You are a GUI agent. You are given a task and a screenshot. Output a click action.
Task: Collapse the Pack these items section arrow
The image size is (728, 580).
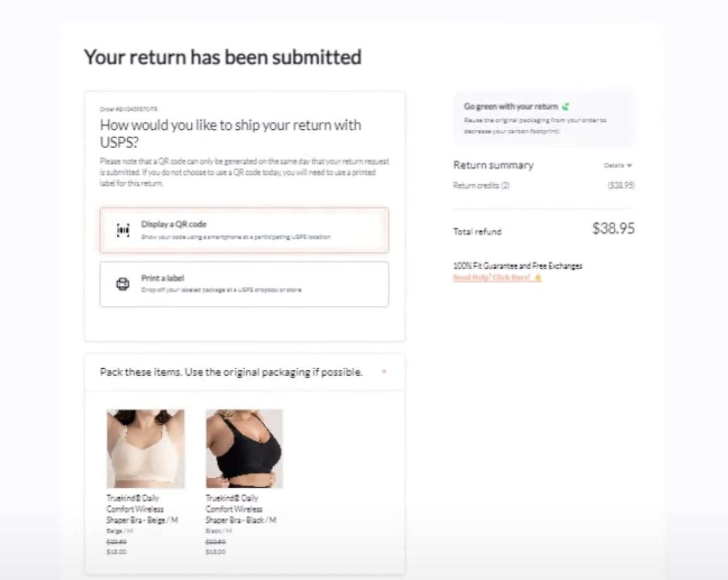pos(384,372)
